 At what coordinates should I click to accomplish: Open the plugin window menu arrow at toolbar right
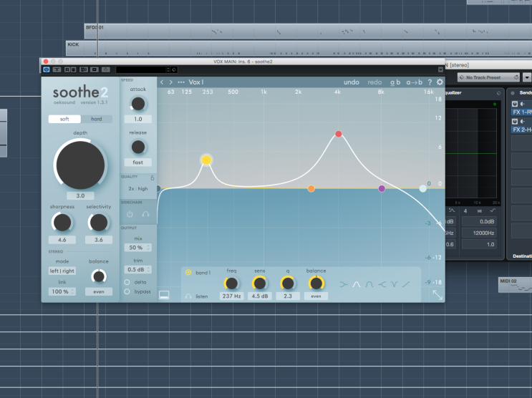440,69
